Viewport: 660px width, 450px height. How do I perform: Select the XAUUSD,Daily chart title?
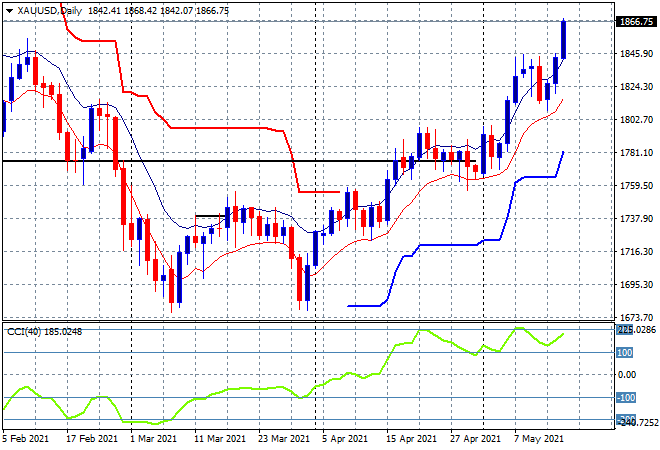[49, 11]
